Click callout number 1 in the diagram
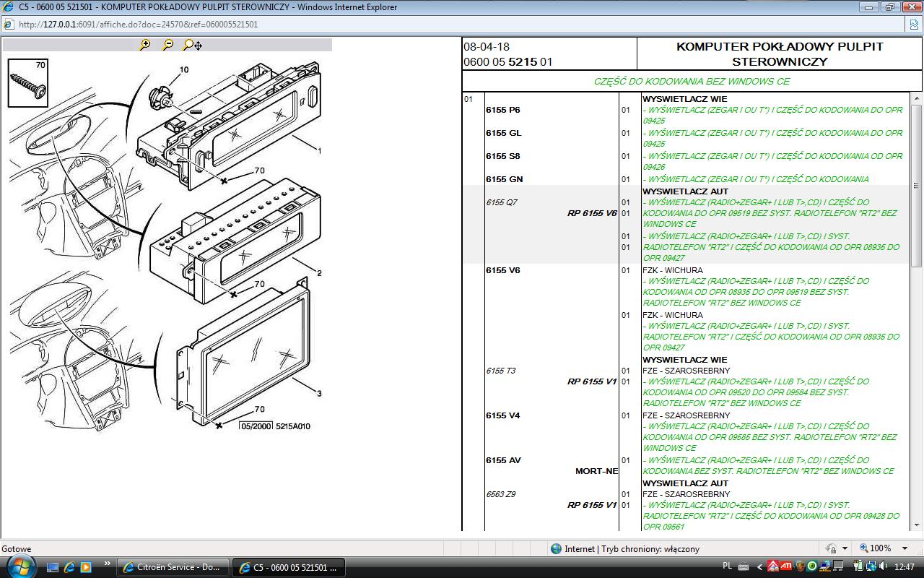Image resolution: width=924 pixels, height=578 pixels. click(x=319, y=151)
